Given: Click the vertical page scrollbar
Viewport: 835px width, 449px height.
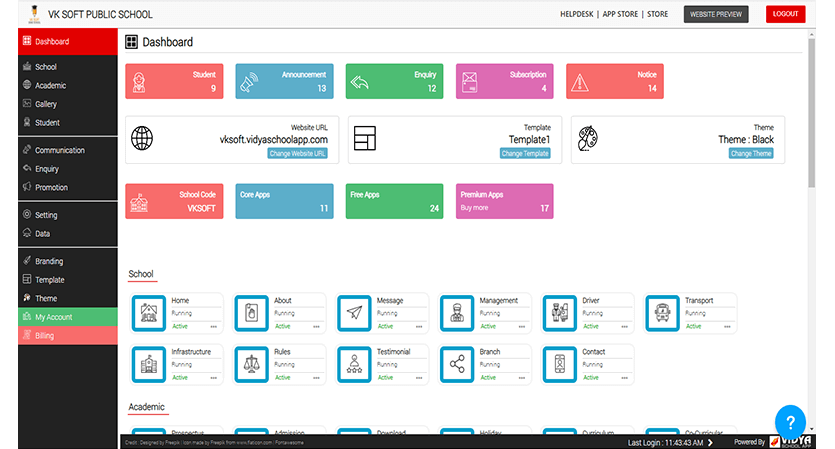Looking at the screenshot, I should click(x=812, y=113).
